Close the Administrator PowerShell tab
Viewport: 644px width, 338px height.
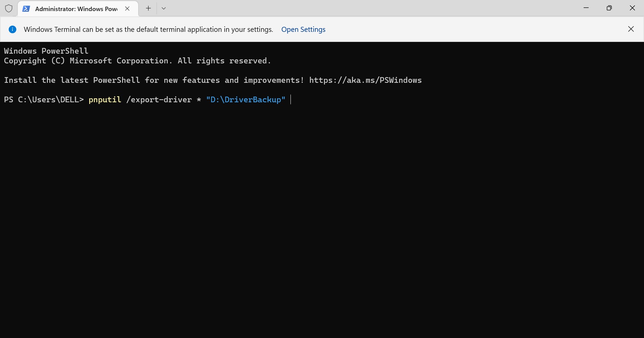(127, 9)
